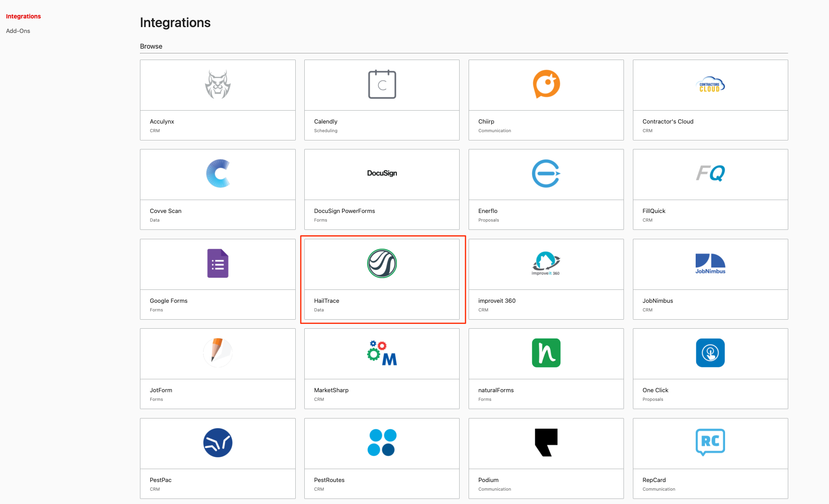Click the DocuSign PowerForms title

coord(344,211)
